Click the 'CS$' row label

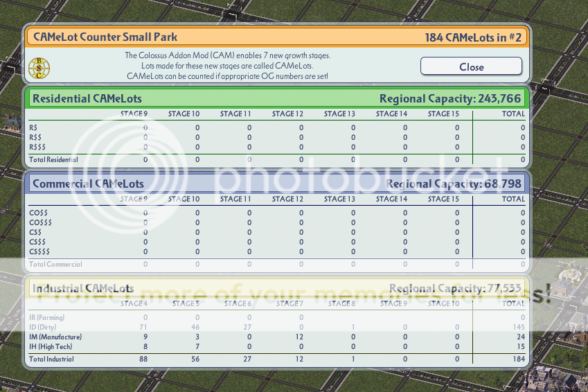[35, 232]
